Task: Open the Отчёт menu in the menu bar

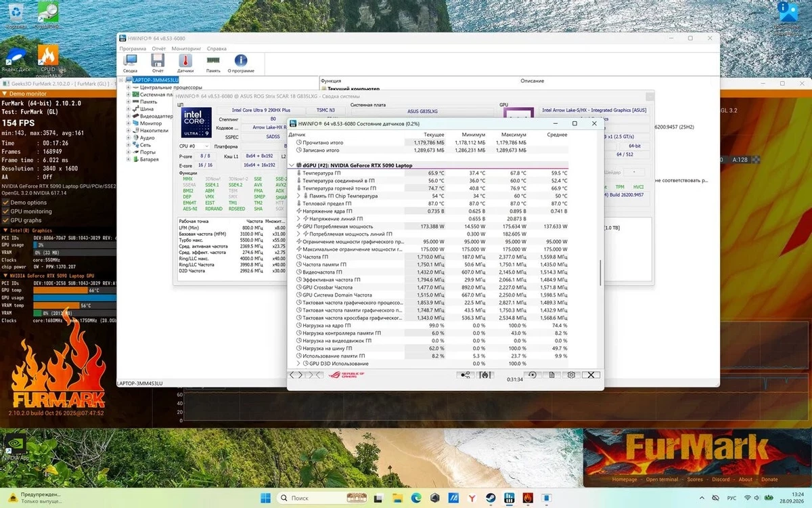Action: coord(159,49)
